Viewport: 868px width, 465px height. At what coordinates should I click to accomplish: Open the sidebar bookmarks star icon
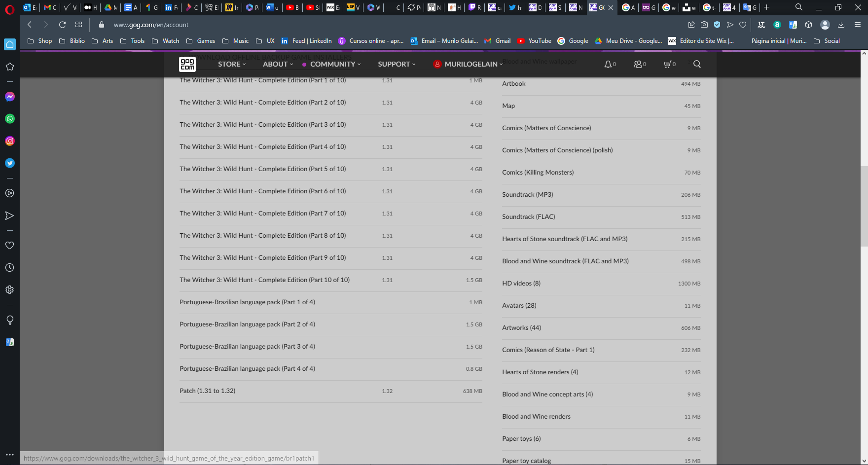coord(9,67)
